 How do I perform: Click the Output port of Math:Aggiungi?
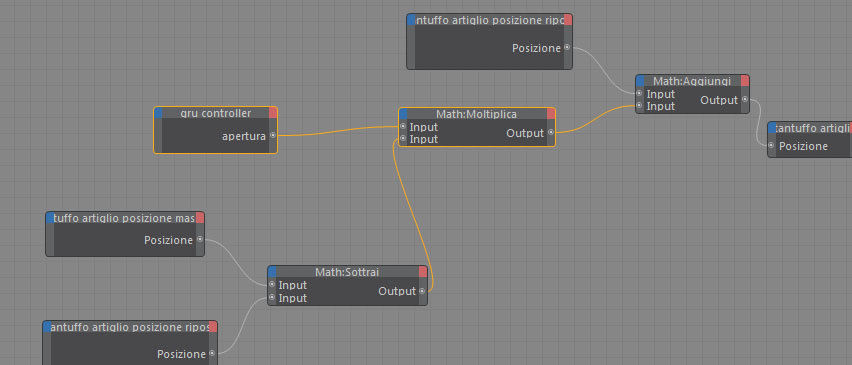[x=745, y=99]
